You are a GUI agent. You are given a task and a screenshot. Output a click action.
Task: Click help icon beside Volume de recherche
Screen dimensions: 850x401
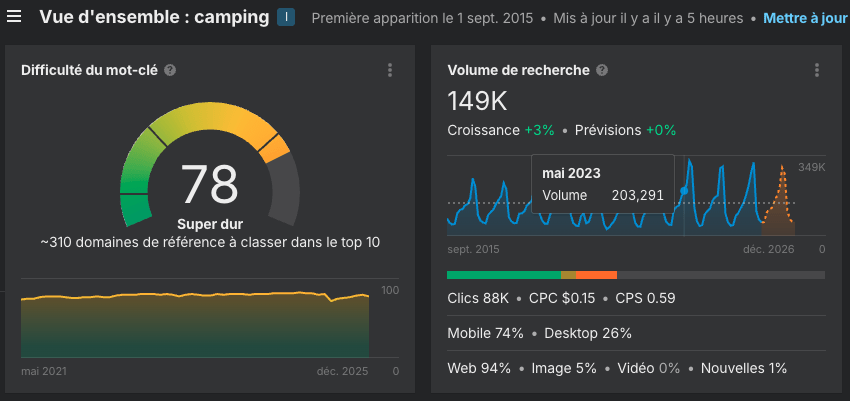(601, 70)
